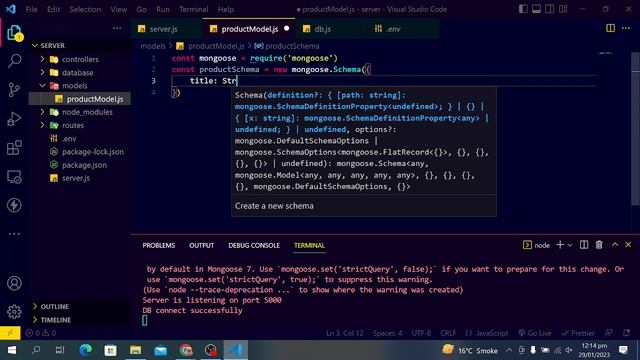
Task: Open notifications bell in status bar
Action: 627,333
